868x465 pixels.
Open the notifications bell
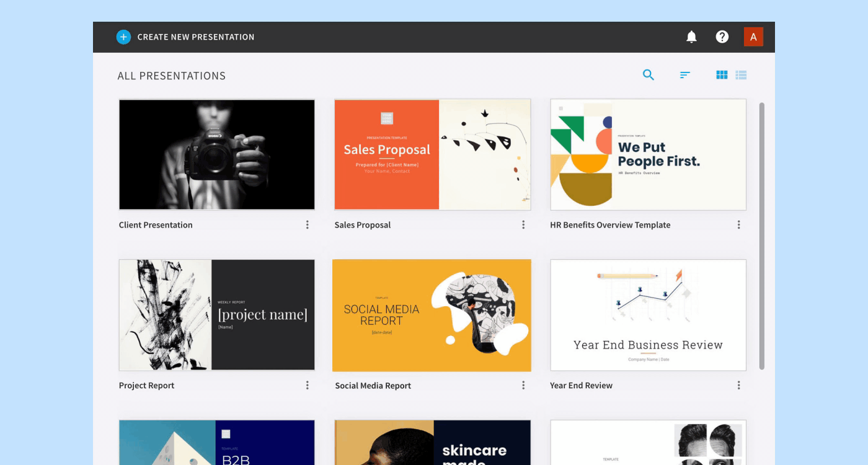[x=691, y=37]
